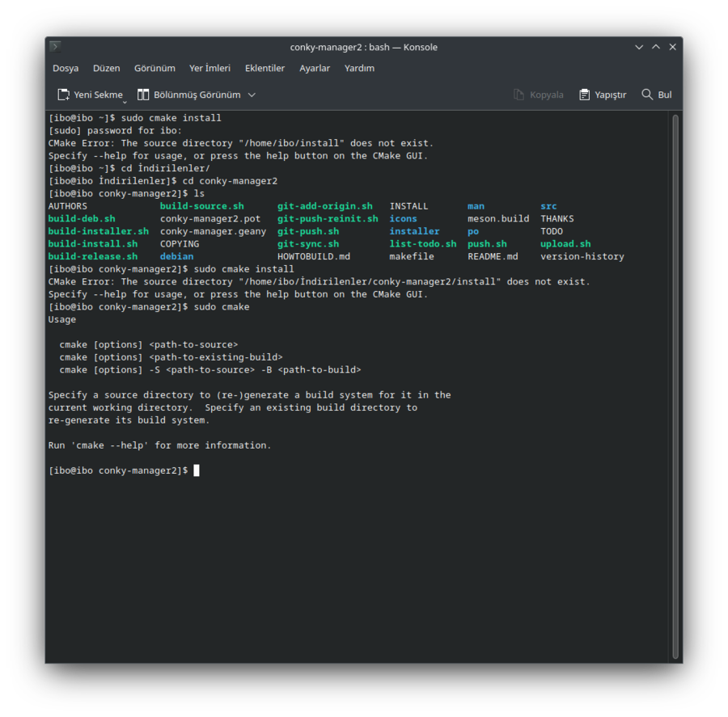
Task: Click the Yapıştır paste icon
Action: 585,95
